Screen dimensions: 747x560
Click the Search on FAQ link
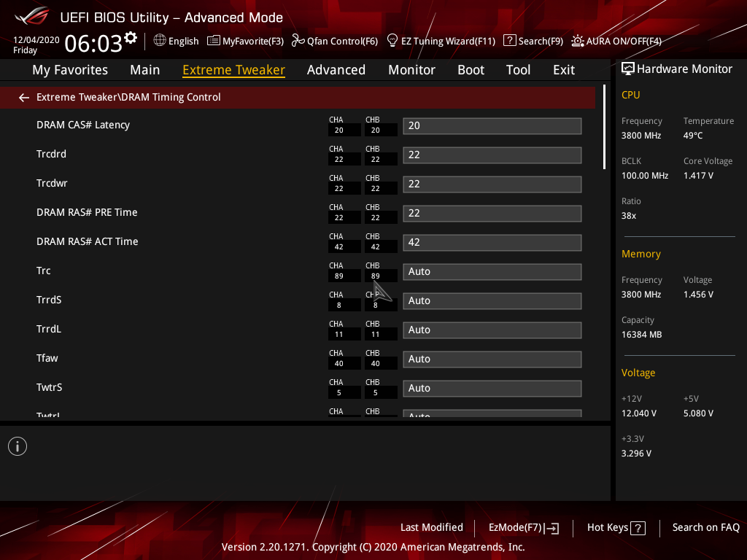pos(705,527)
